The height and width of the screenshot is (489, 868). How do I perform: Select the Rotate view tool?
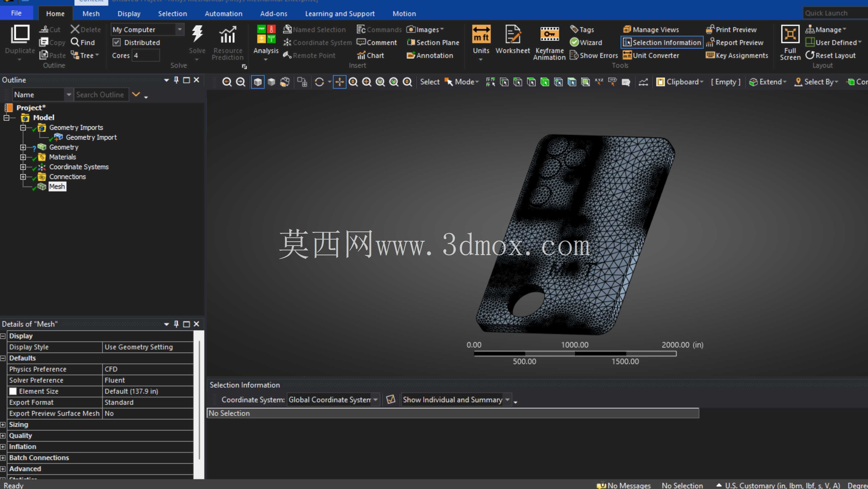coord(319,82)
